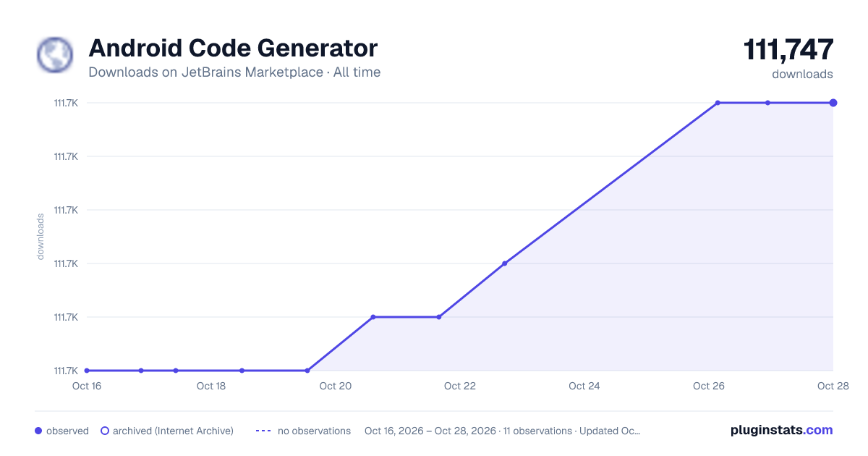Viewport: 868px width, 456px height.
Task: Select the no observations legend label
Action: 314,431
